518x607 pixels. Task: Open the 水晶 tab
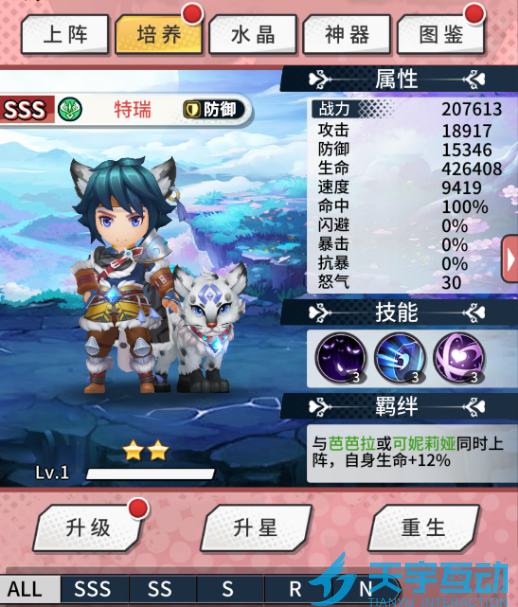point(253,34)
